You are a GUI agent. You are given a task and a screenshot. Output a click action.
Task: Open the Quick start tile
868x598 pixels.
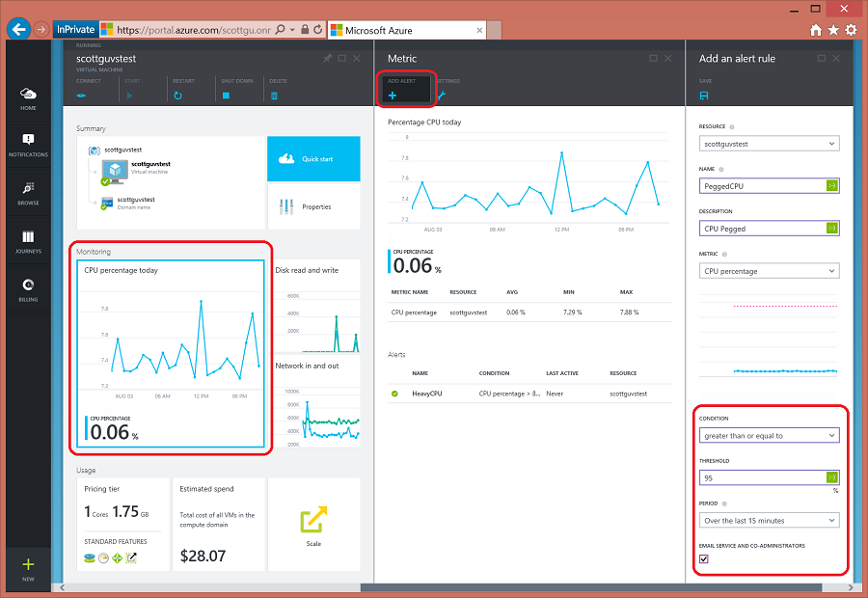(313, 159)
